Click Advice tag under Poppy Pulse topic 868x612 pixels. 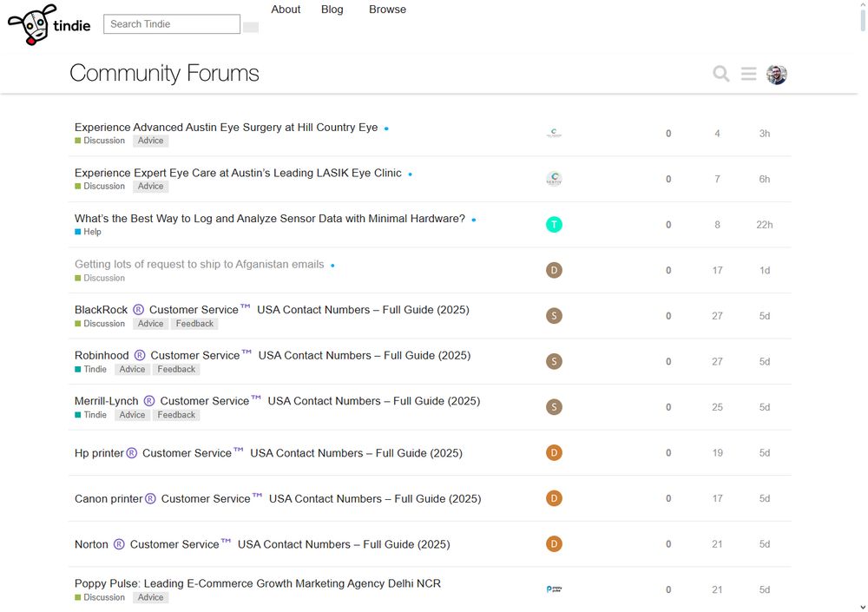tap(150, 597)
